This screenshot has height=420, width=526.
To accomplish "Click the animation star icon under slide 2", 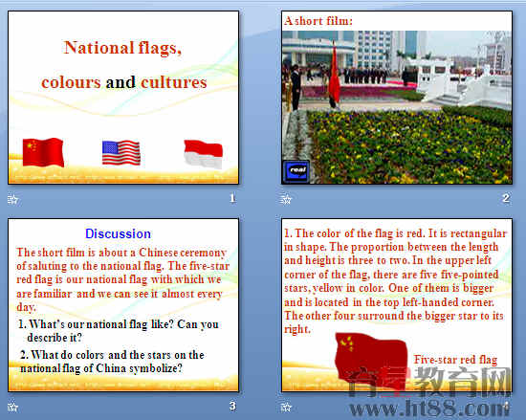I will (x=286, y=199).
